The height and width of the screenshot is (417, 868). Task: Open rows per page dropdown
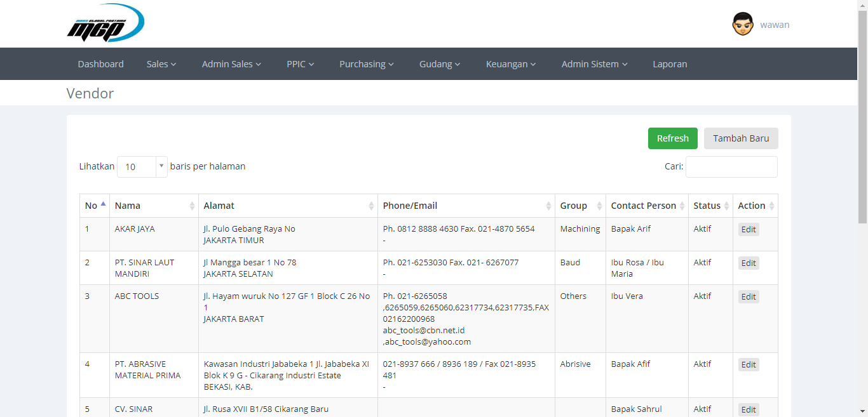142,167
